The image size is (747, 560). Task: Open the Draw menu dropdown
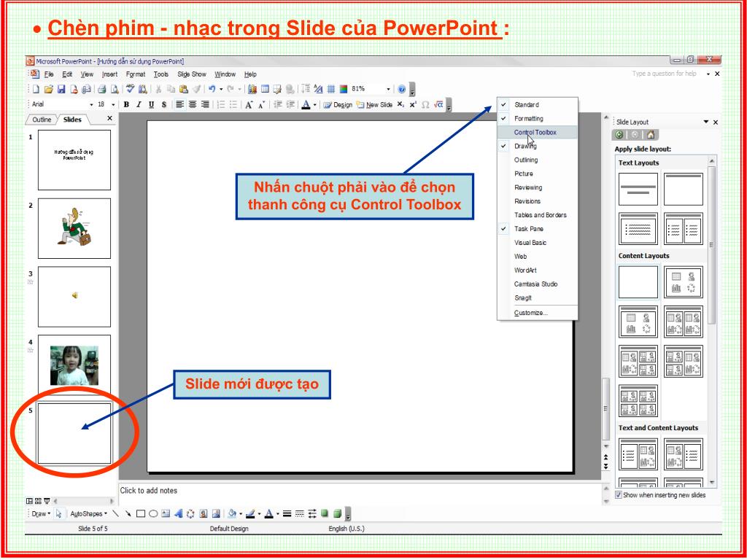(x=41, y=514)
